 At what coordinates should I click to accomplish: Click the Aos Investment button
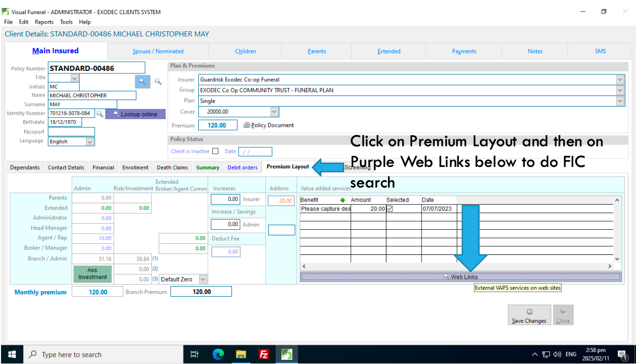[x=93, y=274]
